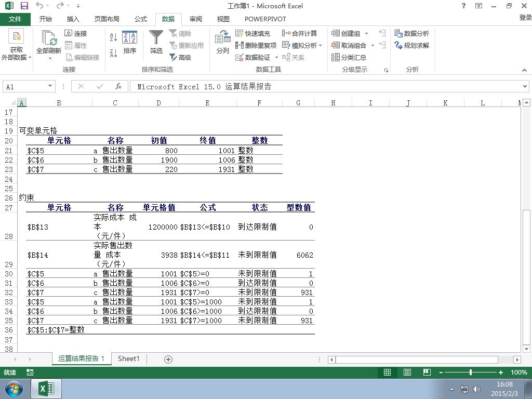Open Outline (分级显示) dialog launcher
The height and width of the screenshot is (399, 532).
386,70
